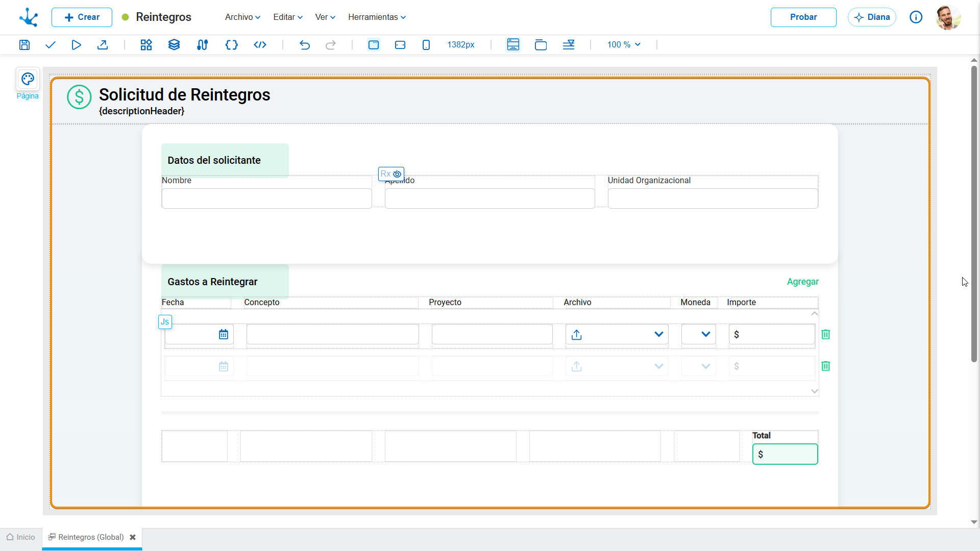
Task: Click the save icon in toolbar
Action: 24,45
